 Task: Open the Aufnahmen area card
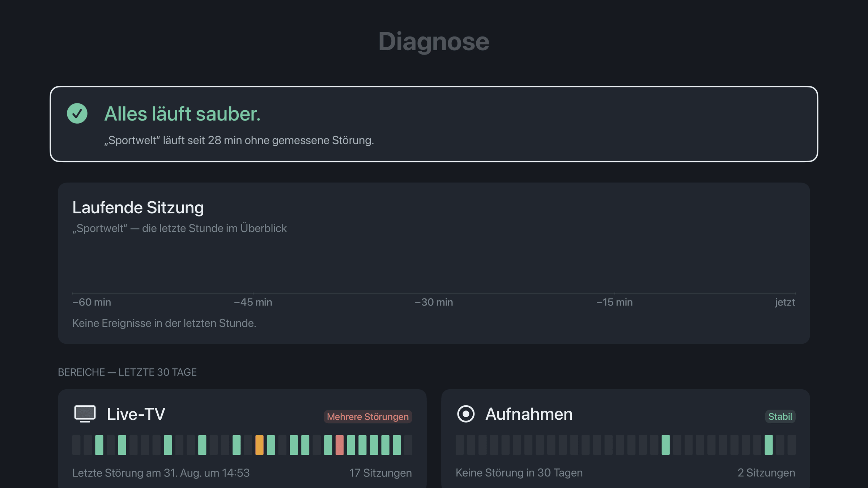626,438
